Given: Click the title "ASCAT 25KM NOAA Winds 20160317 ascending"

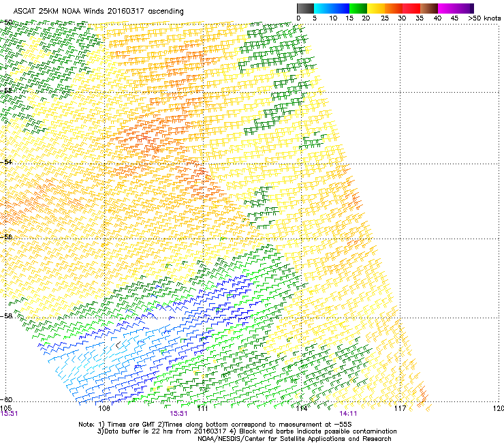Looking at the screenshot, I should 98,12.
